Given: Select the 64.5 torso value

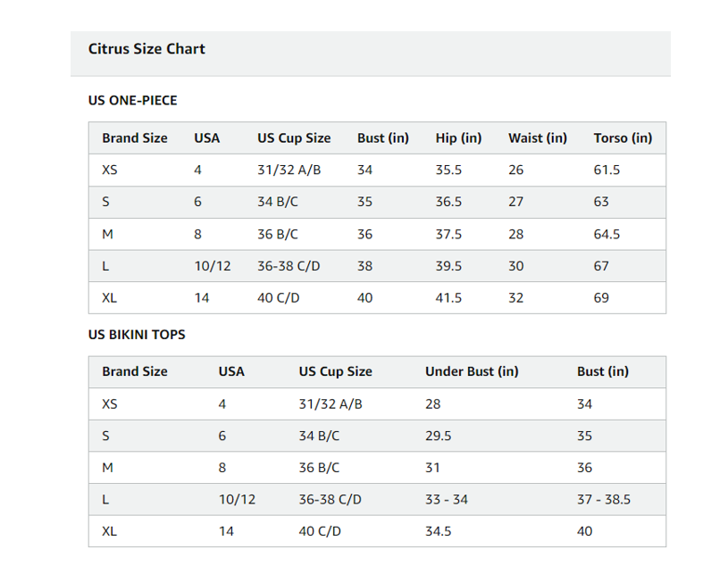Looking at the screenshot, I should [x=607, y=234].
